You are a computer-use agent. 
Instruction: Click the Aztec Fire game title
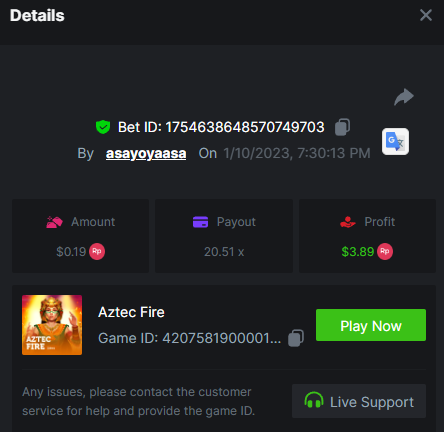(131, 312)
